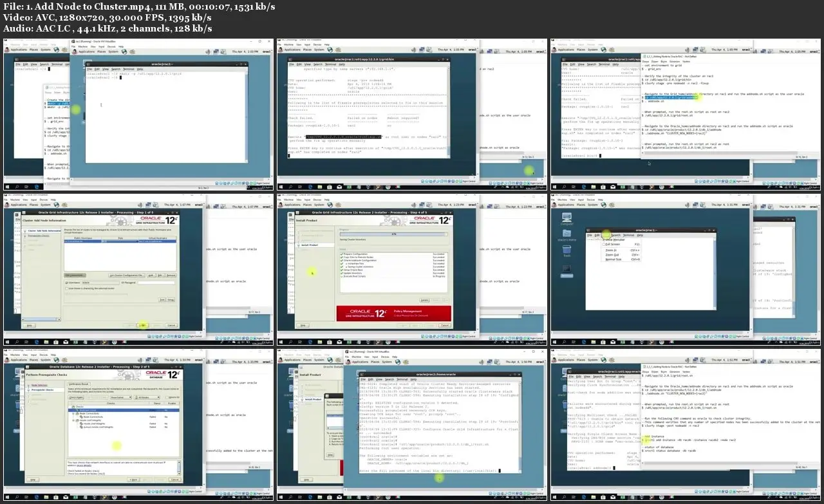
Task: Open thumbnail with Notepad srvctl add instance text
Action: point(685,425)
